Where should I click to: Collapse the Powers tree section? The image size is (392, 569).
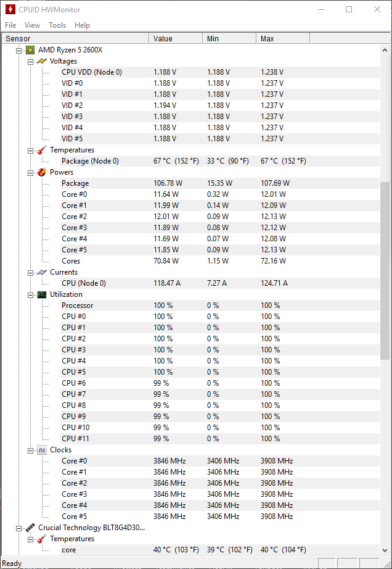30,172
